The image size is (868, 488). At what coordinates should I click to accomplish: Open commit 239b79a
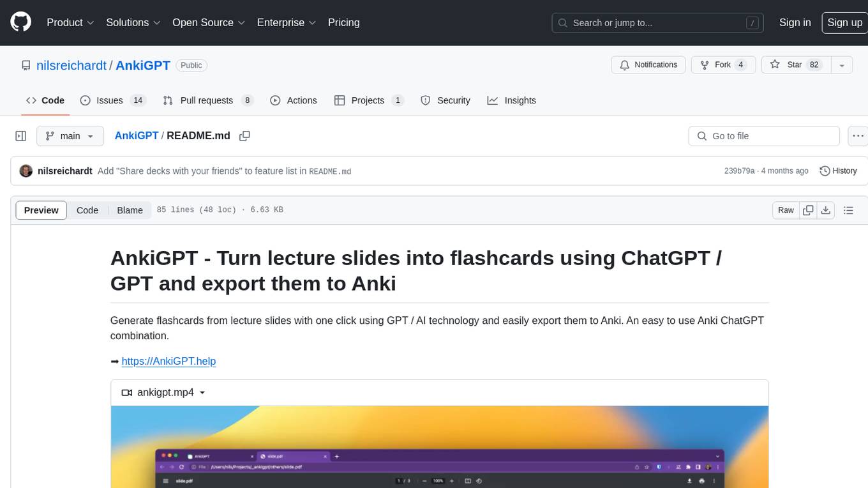(739, 171)
